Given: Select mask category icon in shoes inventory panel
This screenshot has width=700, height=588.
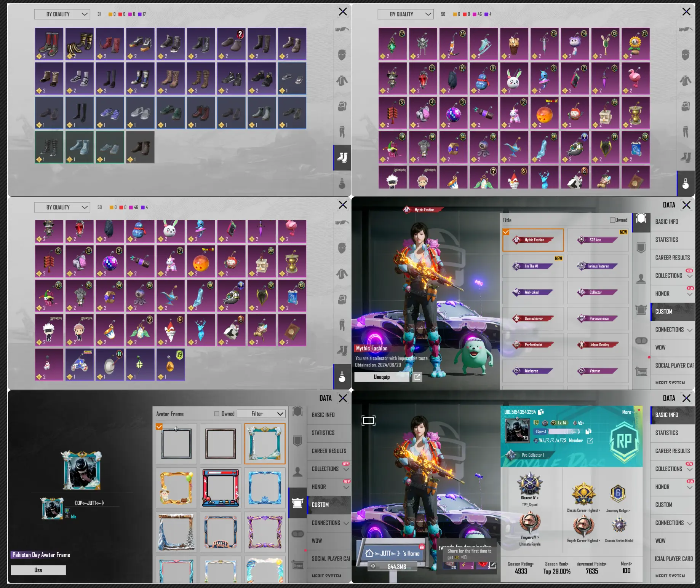Looking at the screenshot, I should [x=342, y=55].
